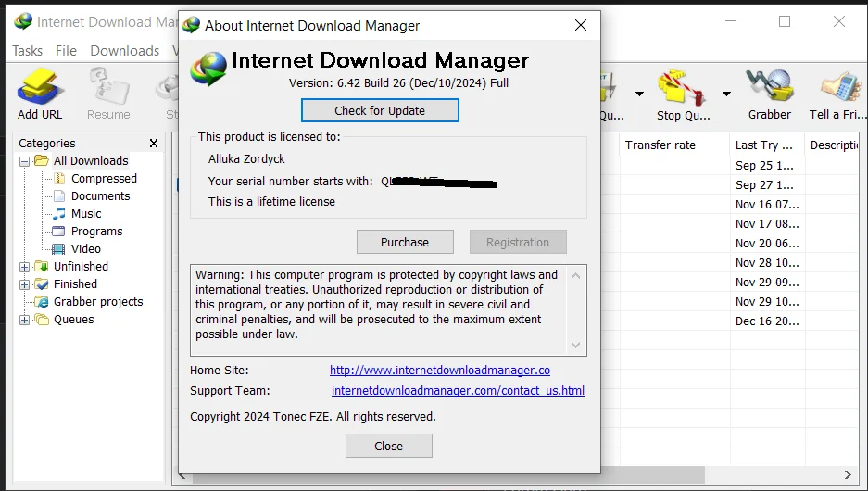
Task: Click the Close button in About dialog
Action: point(388,446)
